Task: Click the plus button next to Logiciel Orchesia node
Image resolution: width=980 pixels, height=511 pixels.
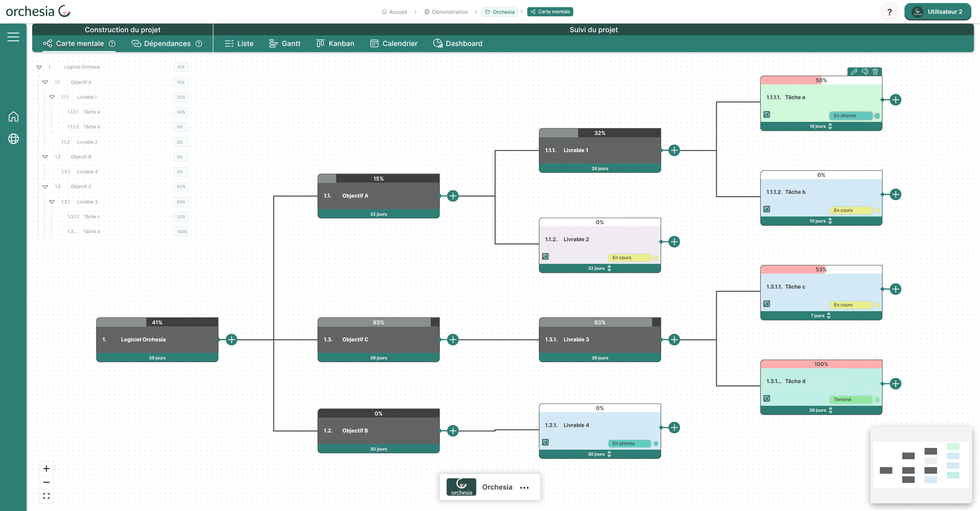Action: [x=231, y=340]
